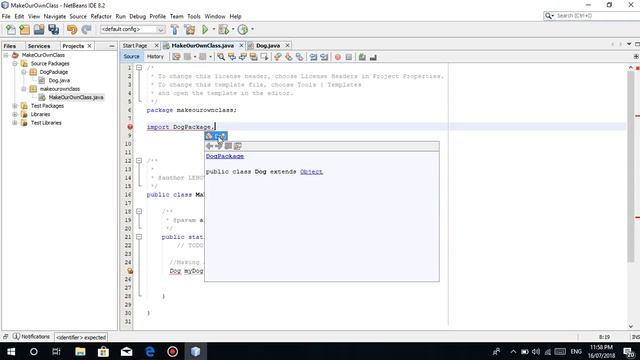Click the Uncomment editor toolbar icon

click(x=373, y=57)
